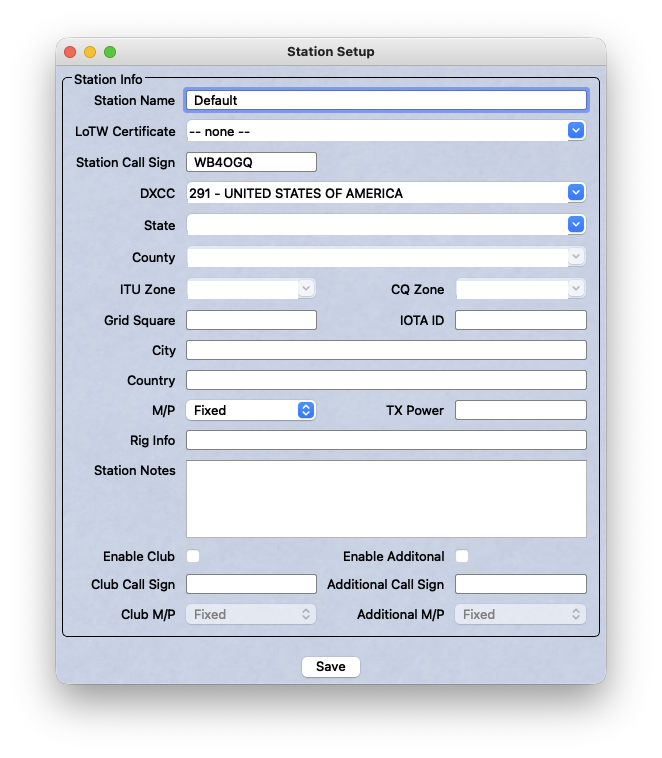Viewport: 662px width, 758px height.
Task: Tick the Enable Additonal checkbox
Action: pyautogui.click(x=462, y=556)
